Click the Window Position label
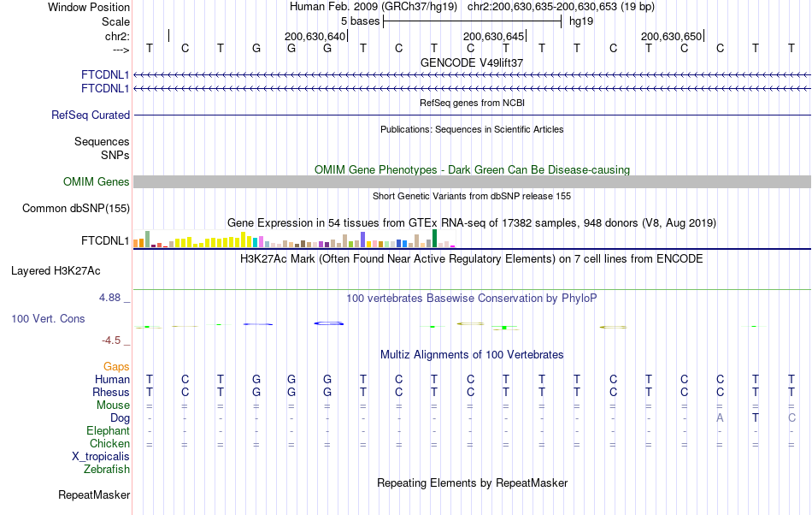812x515 pixels. pyautogui.click(x=89, y=7)
